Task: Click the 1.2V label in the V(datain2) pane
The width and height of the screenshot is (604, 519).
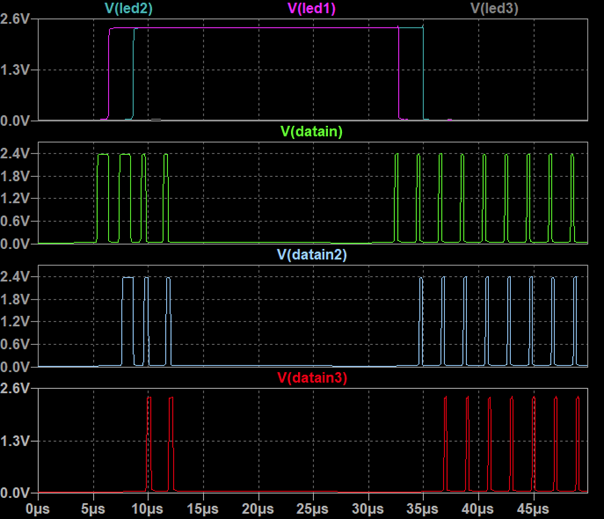Action: click(17, 322)
